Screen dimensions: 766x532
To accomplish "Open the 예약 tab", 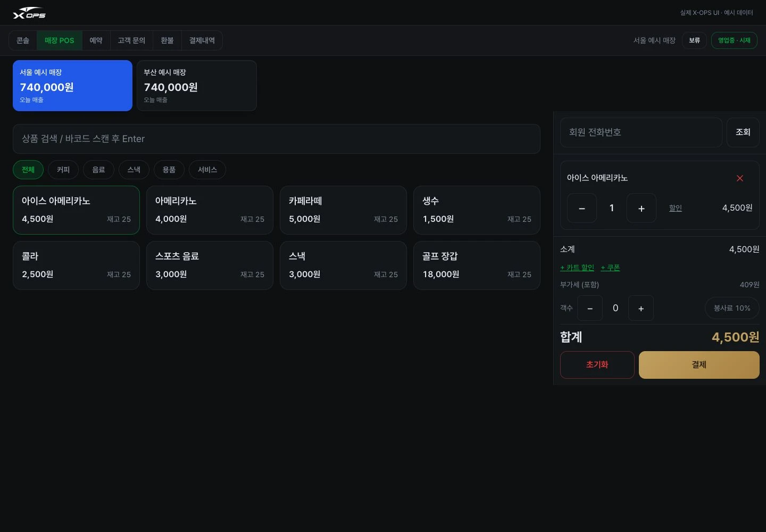I will pyautogui.click(x=96, y=40).
